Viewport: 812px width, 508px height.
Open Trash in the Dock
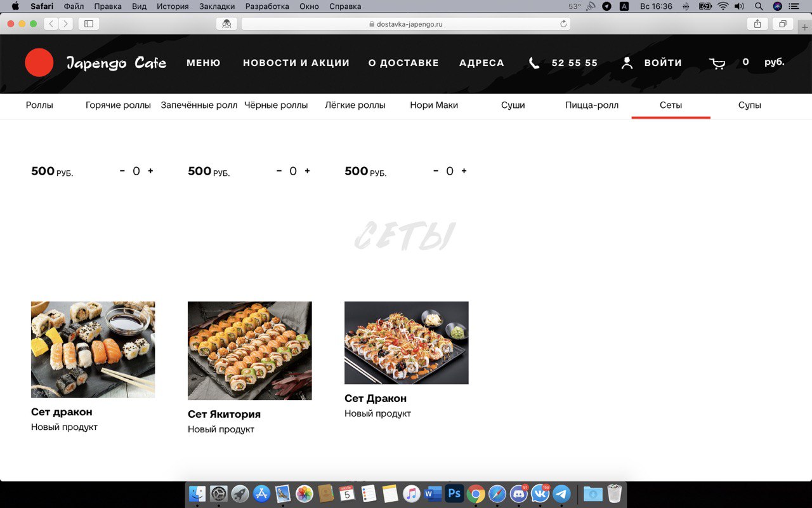tap(614, 493)
